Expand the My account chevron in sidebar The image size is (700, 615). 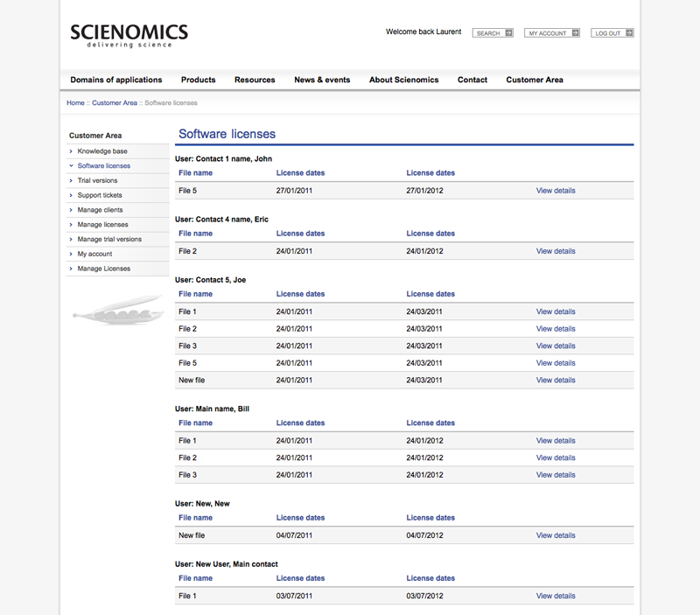(71, 254)
